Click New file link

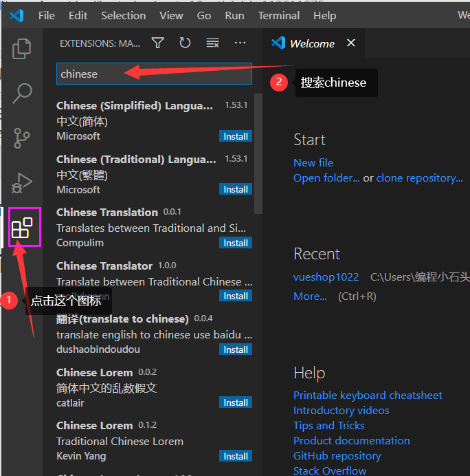313,163
